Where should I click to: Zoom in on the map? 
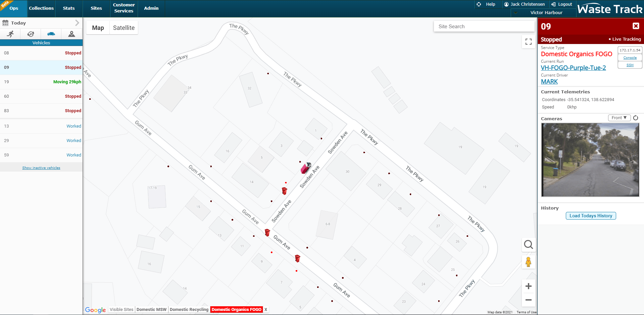point(528,286)
